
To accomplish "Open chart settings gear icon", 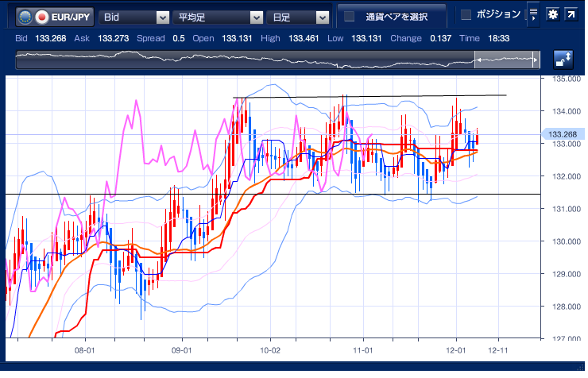I will tap(553, 14).
